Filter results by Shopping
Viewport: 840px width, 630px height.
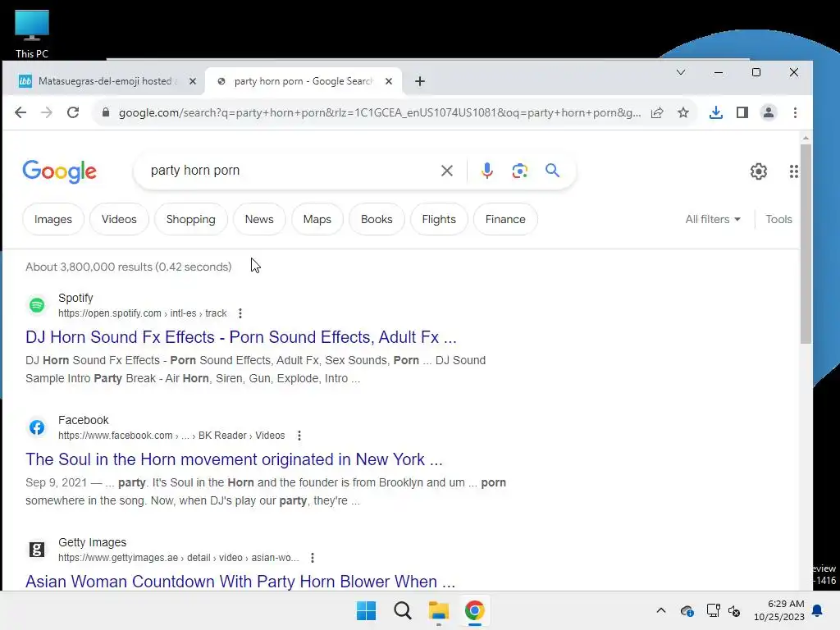tap(190, 219)
